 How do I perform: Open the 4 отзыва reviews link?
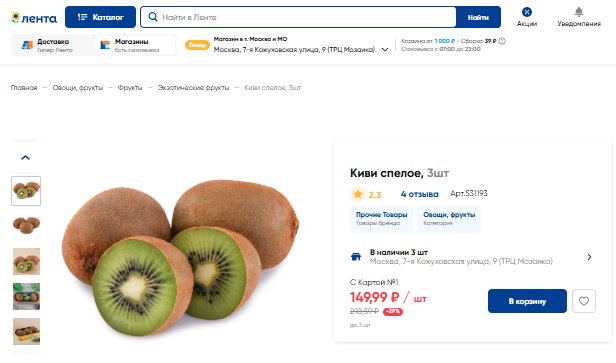click(x=419, y=194)
